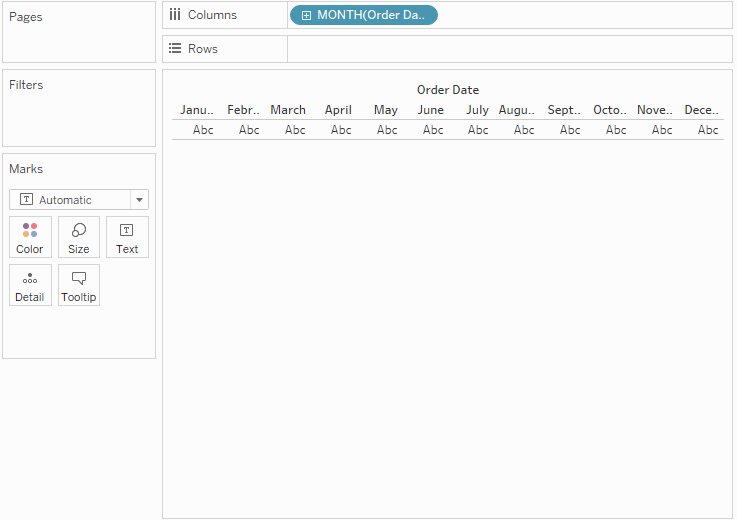Select the September column header
This screenshot has width=737, height=520.
pos(564,110)
